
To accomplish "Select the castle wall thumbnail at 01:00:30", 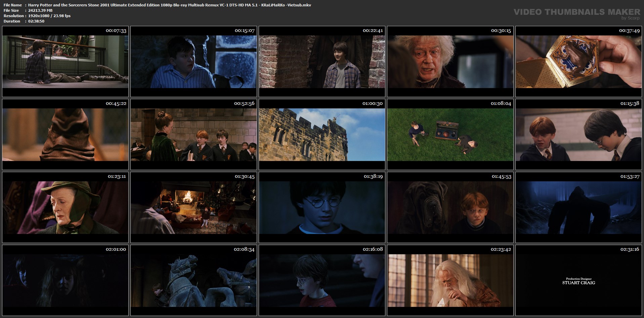I will [322, 134].
